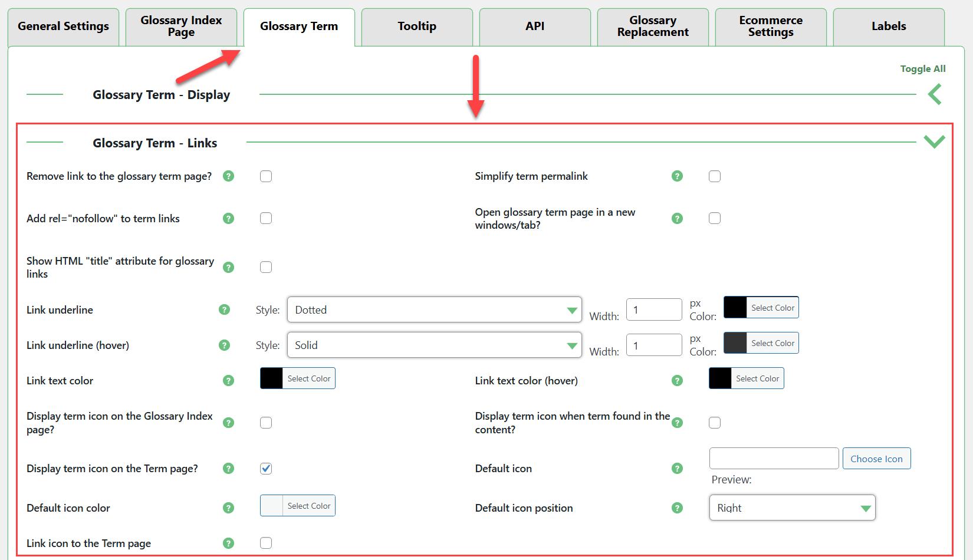This screenshot has height=560, width=973.
Task: Expand the Glossary Term - Display section chevron
Action: 935,94
